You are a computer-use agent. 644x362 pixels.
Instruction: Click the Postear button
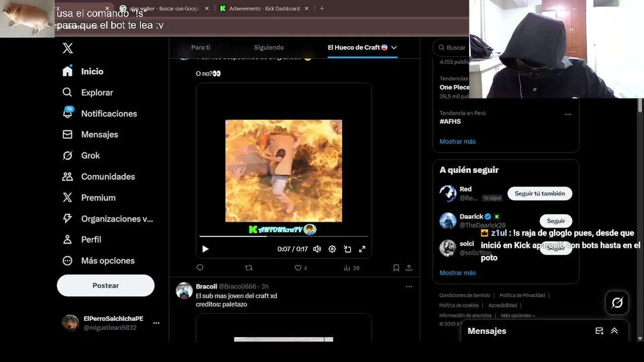pyautogui.click(x=106, y=285)
